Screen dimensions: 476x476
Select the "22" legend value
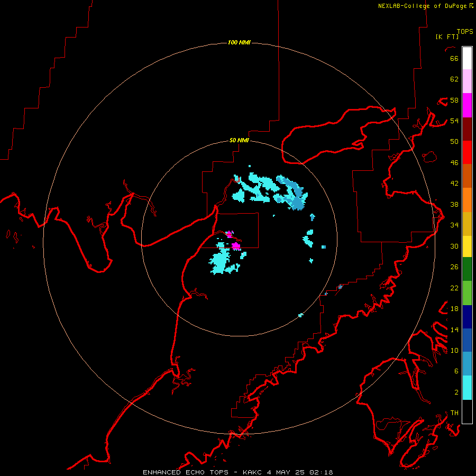click(x=454, y=288)
